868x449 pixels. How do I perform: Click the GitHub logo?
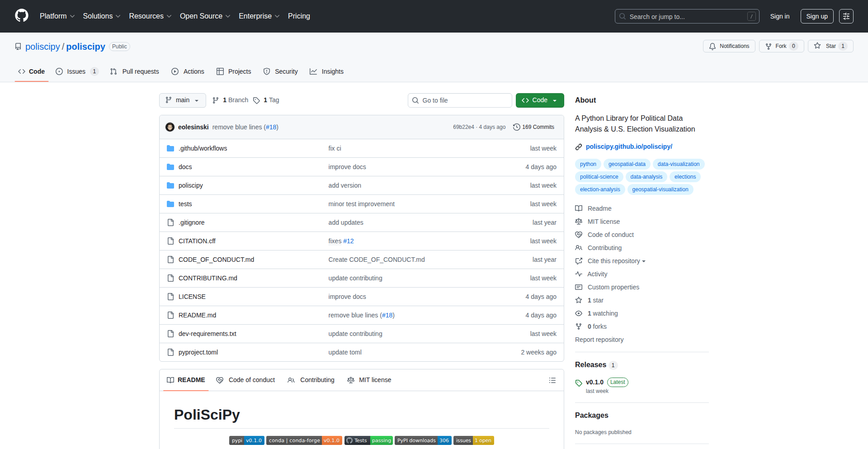(x=21, y=16)
